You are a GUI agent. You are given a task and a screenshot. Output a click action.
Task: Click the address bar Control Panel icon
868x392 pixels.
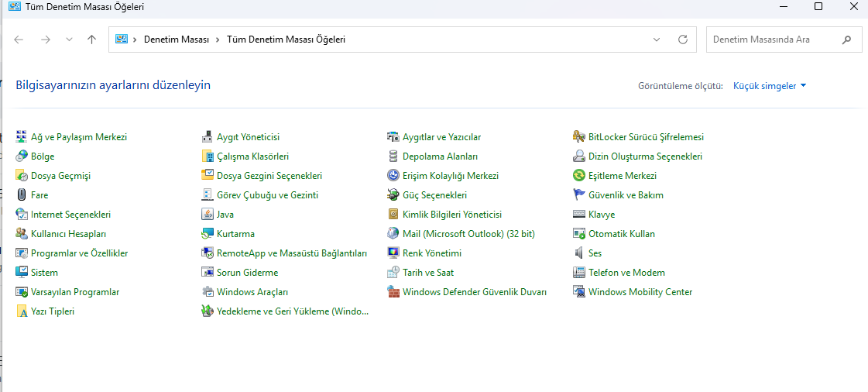pyautogui.click(x=122, y=40)
